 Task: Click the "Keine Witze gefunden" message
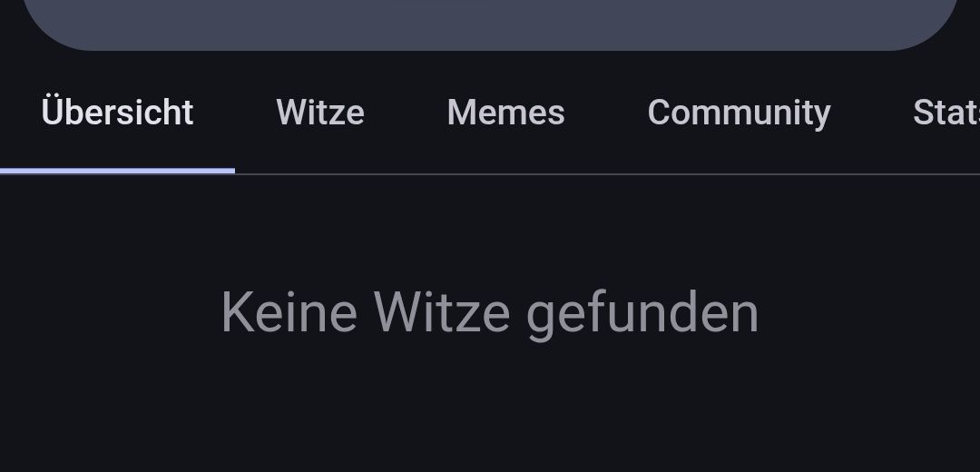(490, 312)
